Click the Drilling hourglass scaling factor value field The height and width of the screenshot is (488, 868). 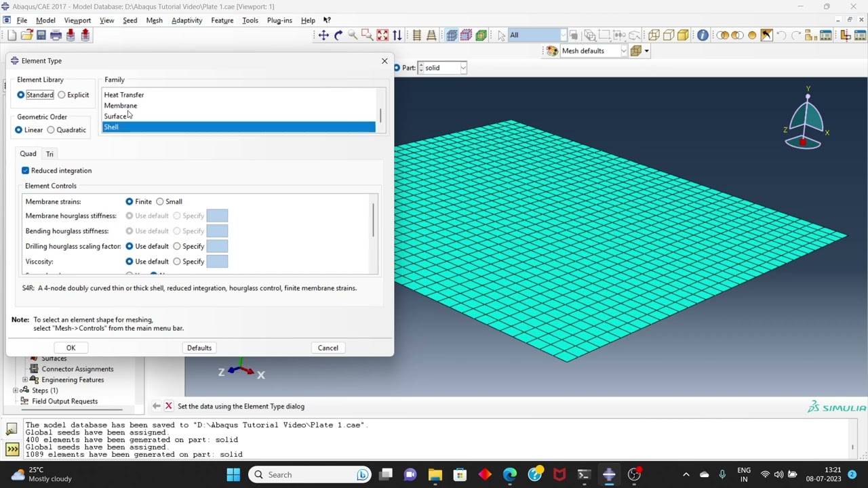pos(217,246)
